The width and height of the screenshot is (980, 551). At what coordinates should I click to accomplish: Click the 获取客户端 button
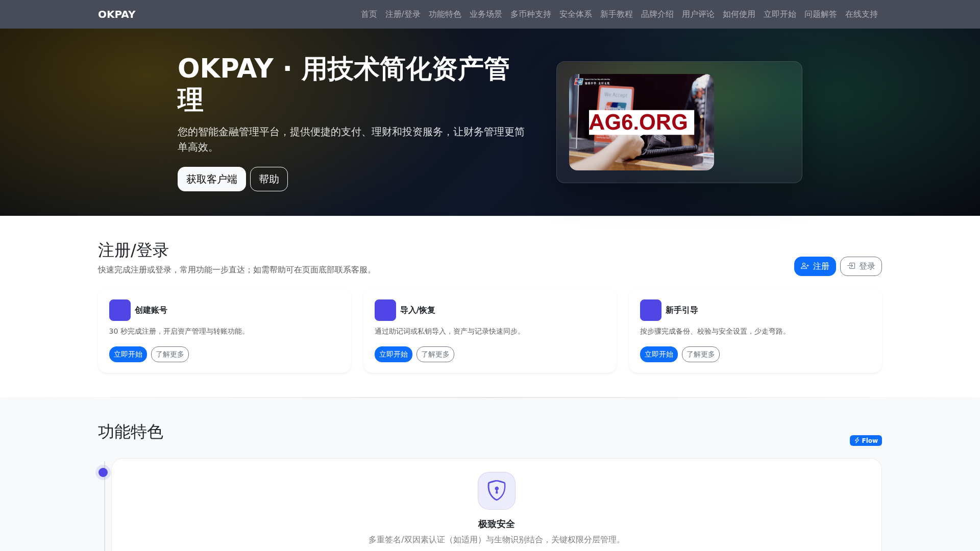[x=211, y=179]
